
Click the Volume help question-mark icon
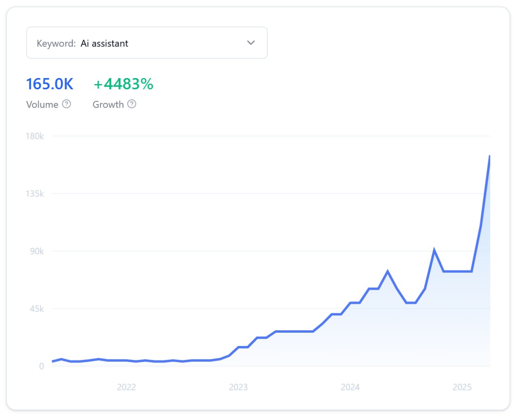66,104
